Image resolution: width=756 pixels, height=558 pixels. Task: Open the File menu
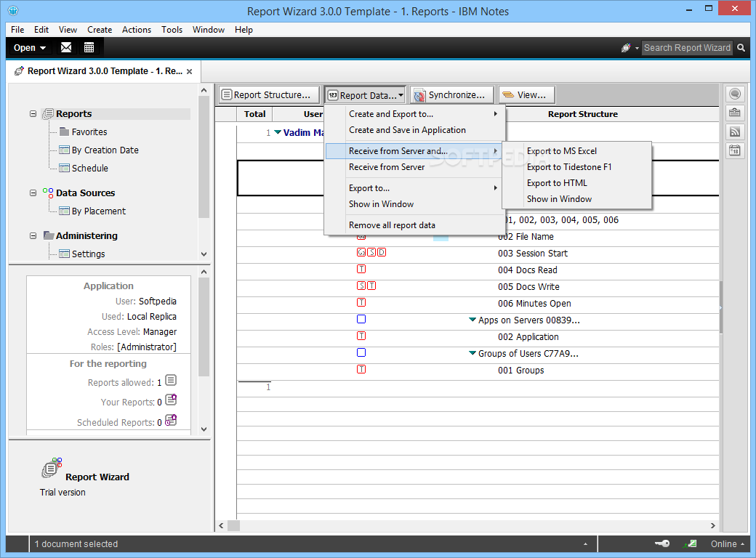point(17,29)
